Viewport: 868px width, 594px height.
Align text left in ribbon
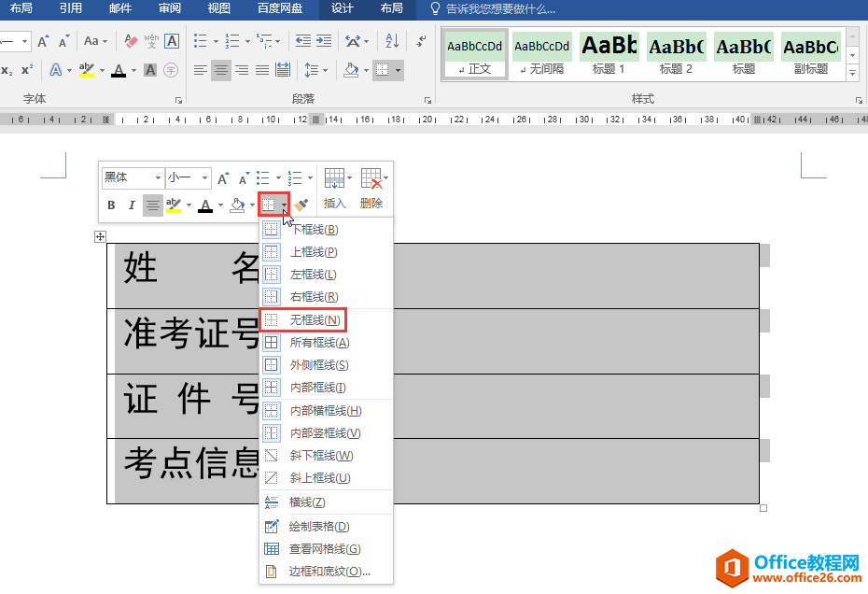click(x=201, y=70)
